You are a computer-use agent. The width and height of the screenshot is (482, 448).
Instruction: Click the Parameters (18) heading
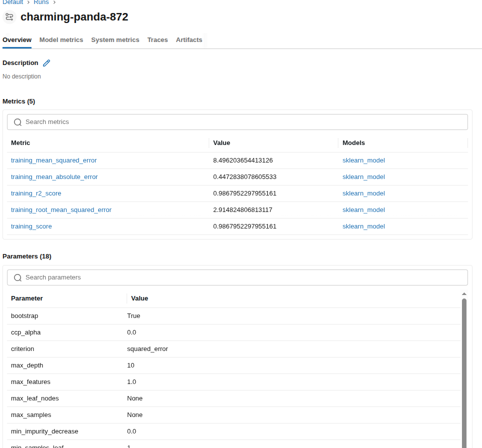tap(27, 256)
